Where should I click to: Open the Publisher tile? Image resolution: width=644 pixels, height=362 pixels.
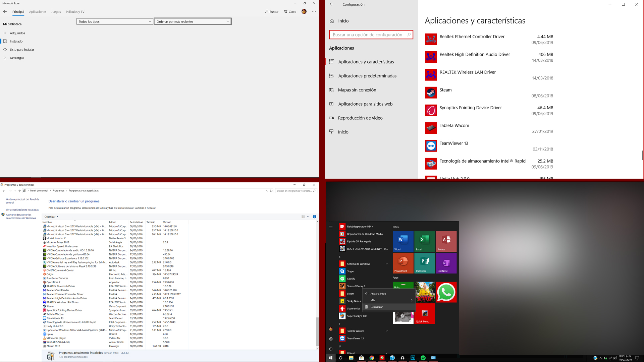coord(424,263)
